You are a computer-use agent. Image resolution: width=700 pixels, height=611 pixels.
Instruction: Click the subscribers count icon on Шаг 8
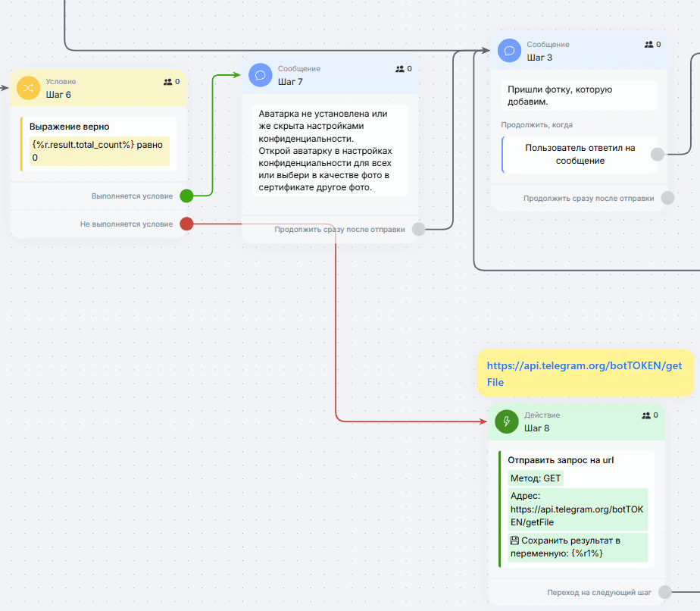coord(646,415)
